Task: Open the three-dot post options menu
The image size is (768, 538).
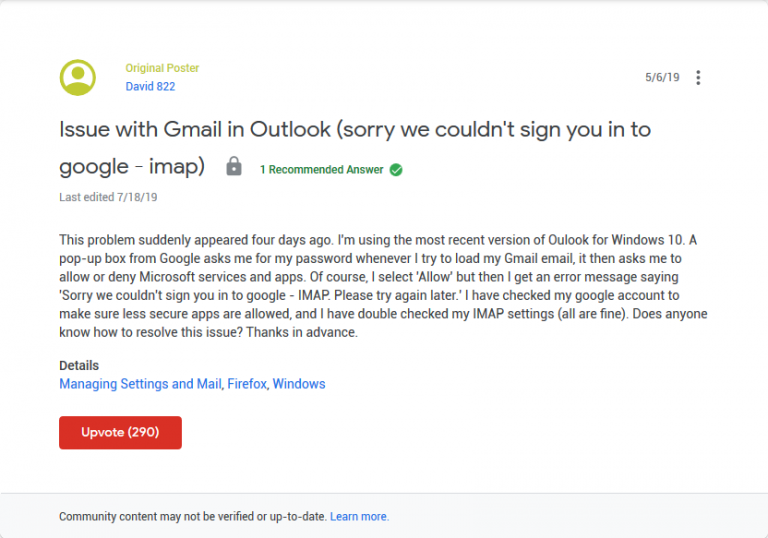Action: pos(698,77)
